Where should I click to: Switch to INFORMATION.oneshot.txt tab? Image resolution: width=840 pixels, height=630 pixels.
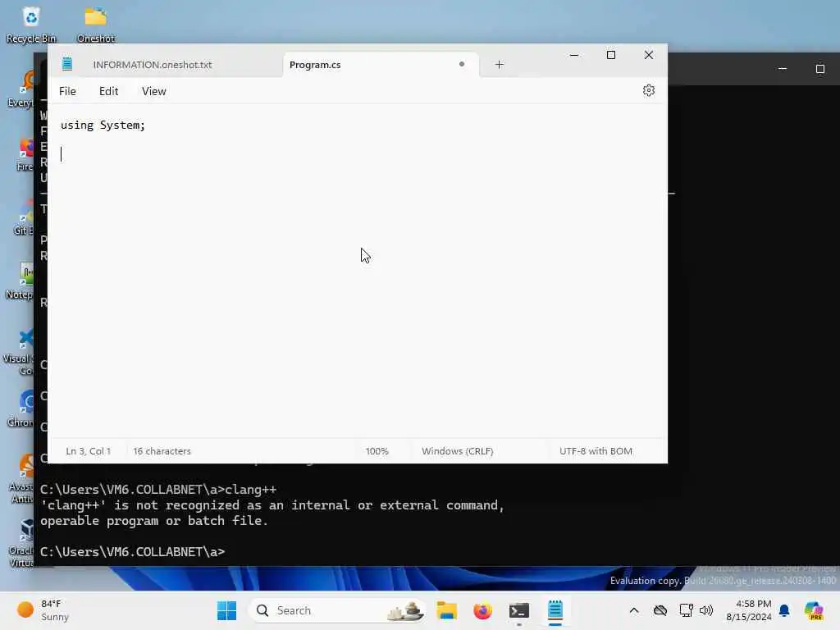153,65
